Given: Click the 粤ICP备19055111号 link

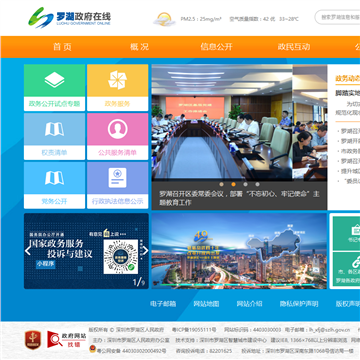Looking at the screenshot, I should 194,330.
